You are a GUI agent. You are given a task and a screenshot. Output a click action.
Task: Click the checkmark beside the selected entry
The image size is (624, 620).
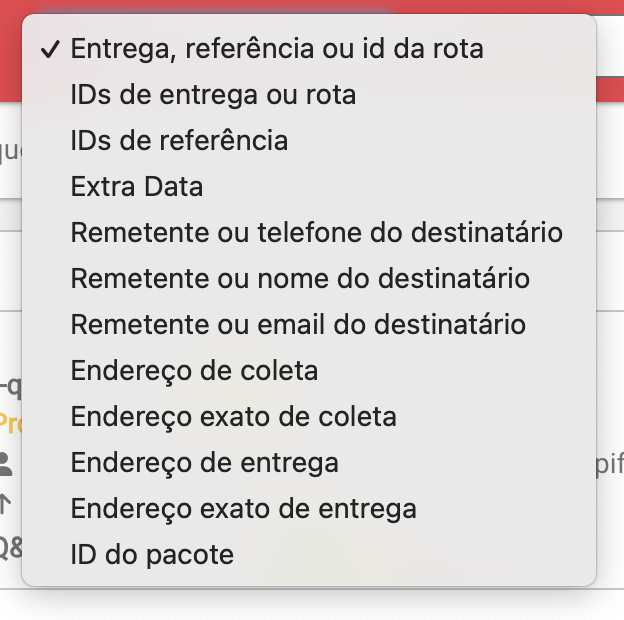[x=51, y=49]
